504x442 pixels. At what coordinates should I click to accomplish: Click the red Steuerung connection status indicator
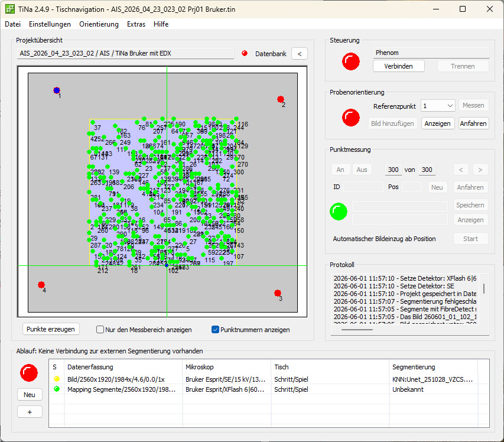click(351, 61)
